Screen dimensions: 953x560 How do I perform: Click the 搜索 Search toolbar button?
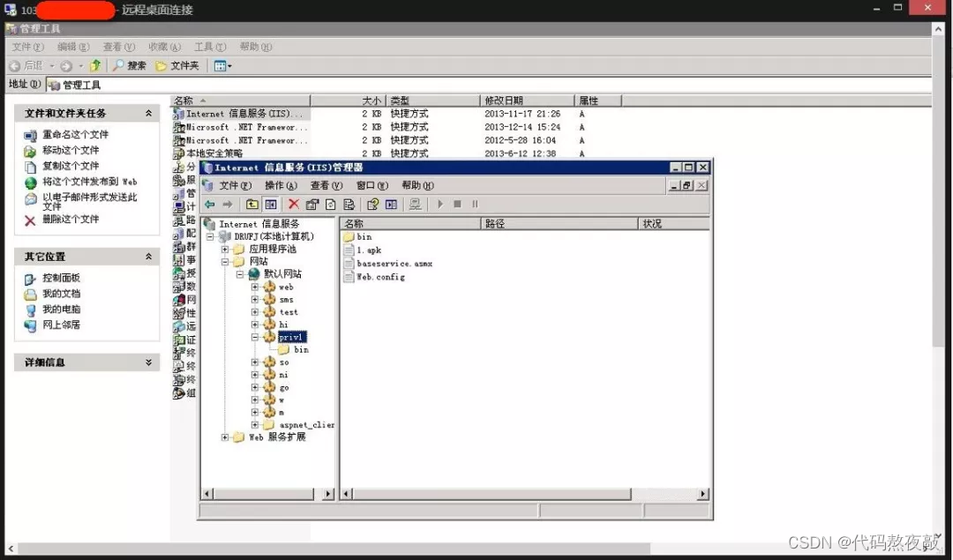coord(130,65)
